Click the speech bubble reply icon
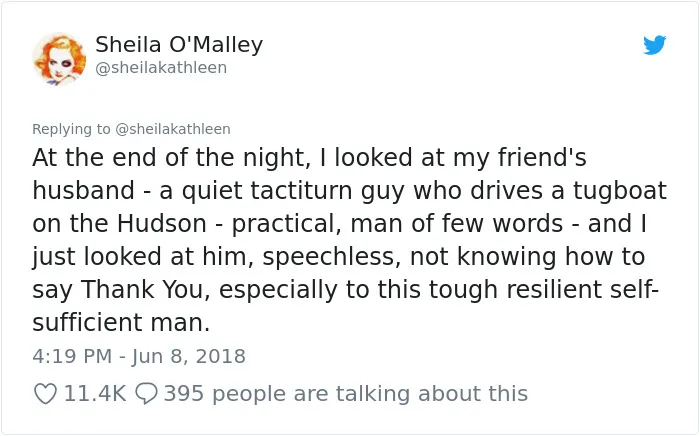 point(146,394)
